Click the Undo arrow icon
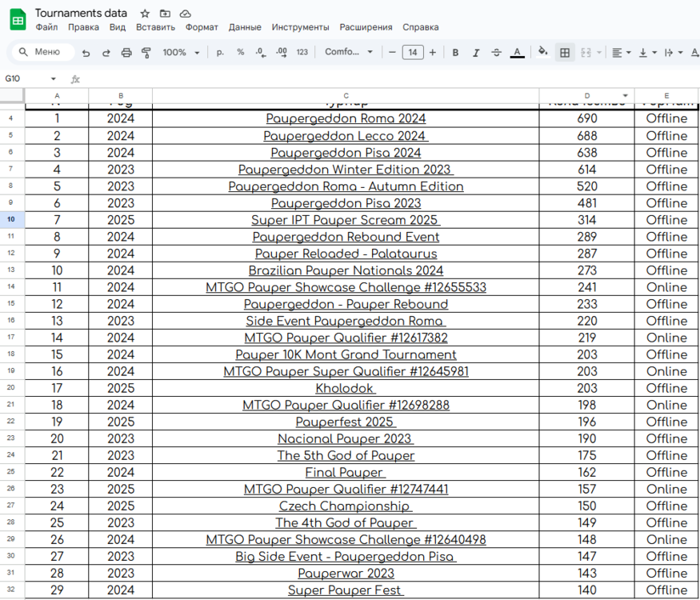This screenshot has height=600, width=700. 86,53
